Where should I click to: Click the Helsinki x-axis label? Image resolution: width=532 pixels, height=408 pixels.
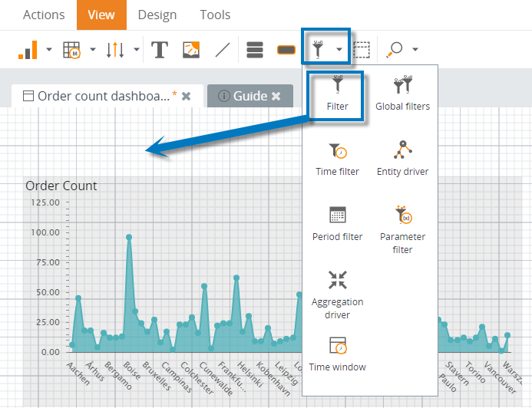(x=249, y=374)
